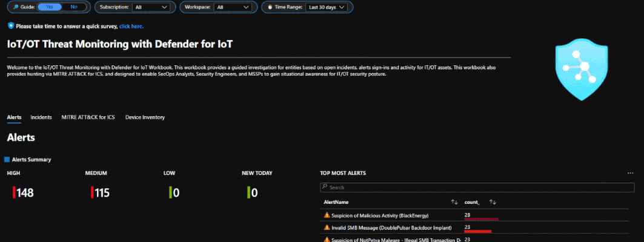Select the HIGH alerts tile showing 148
This screenshot has width=644, height=242.
(24, 193)
